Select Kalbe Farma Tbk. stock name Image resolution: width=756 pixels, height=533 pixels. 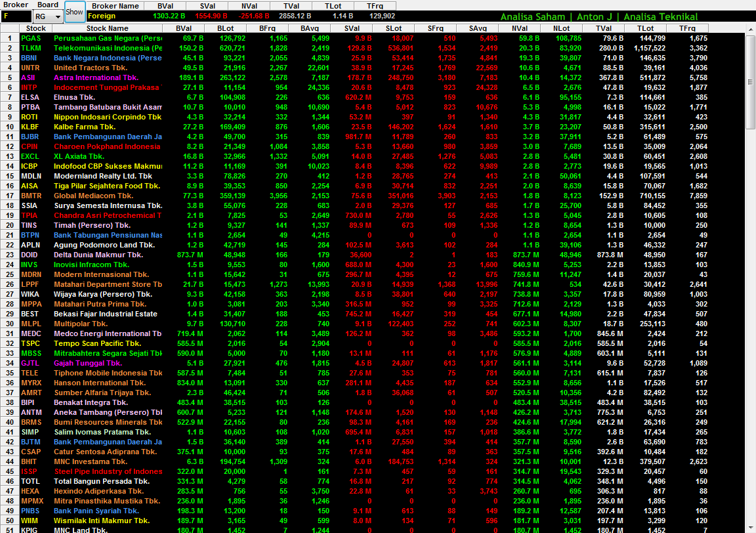(x=85, y=127)
